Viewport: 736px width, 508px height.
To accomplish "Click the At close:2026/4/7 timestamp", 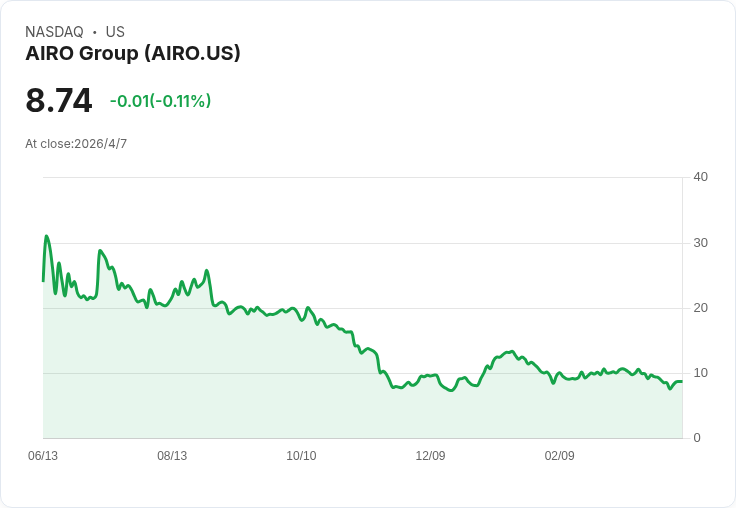I will [x=76, y=144].
